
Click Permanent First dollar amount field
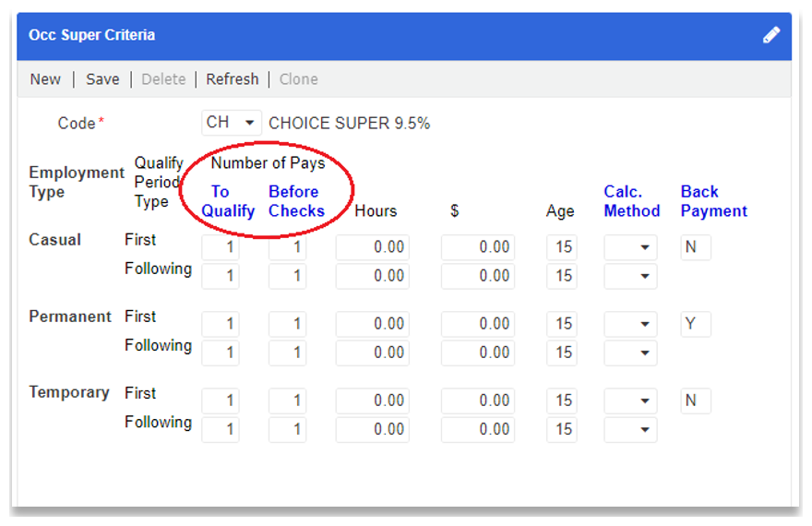477,324
